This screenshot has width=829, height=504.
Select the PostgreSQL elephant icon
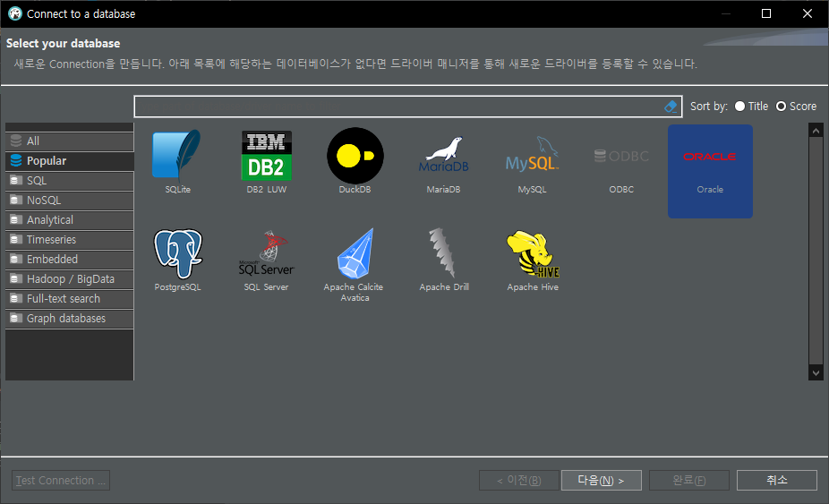click(177, 254)
